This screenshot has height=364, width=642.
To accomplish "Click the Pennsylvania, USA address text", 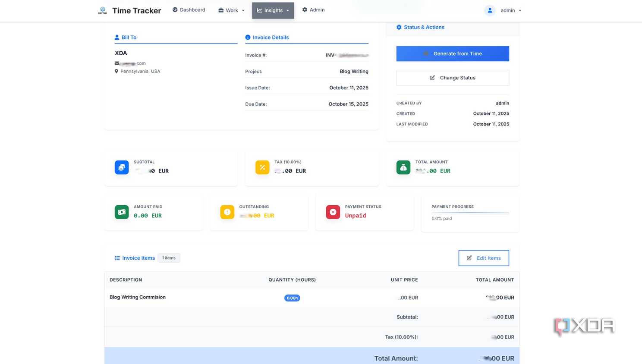I will (140, 71).
